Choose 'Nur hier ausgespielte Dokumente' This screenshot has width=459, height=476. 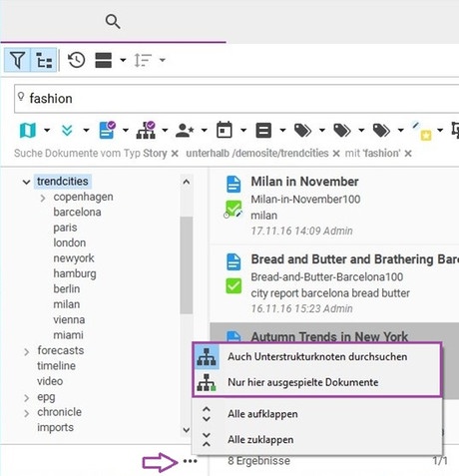pos(317,382)
